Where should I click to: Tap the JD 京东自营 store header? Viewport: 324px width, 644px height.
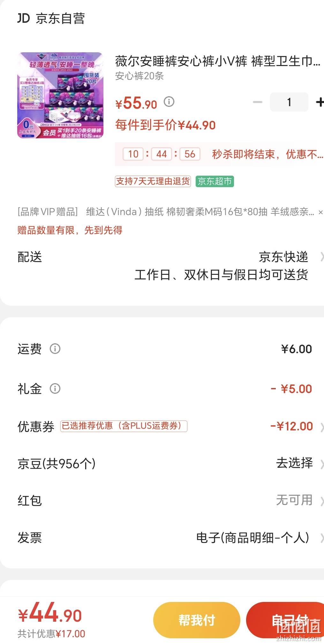pos(51,18)
